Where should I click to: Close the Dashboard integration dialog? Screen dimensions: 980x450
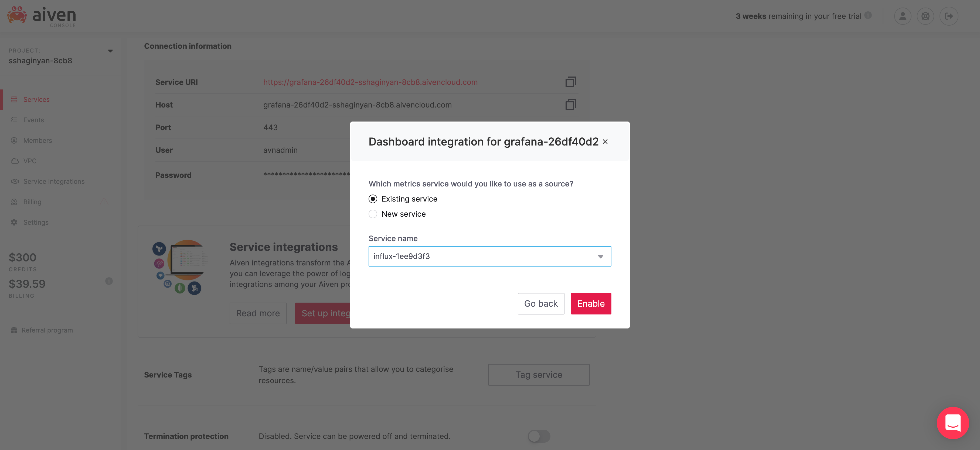pyautogui.click(x=605, y=142)
